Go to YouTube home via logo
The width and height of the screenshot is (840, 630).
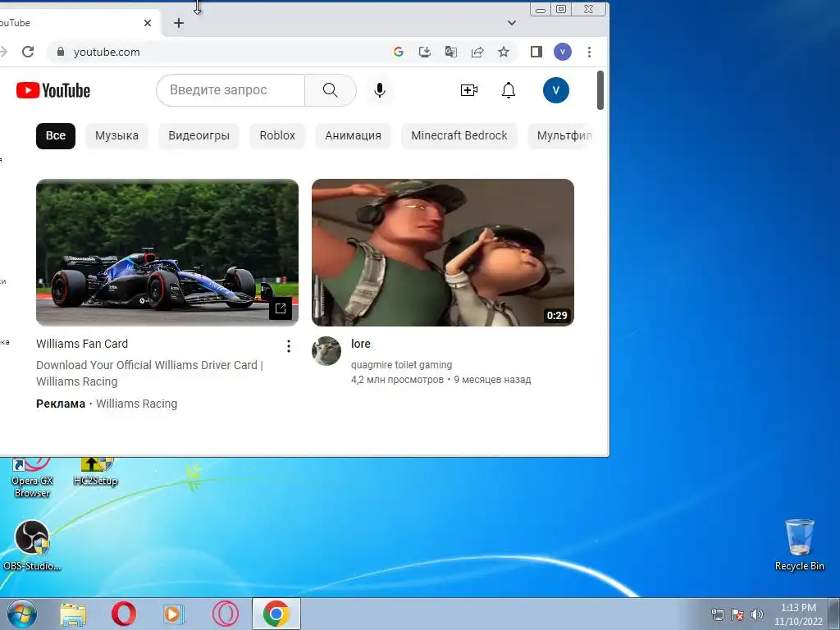tap(53, 90)
